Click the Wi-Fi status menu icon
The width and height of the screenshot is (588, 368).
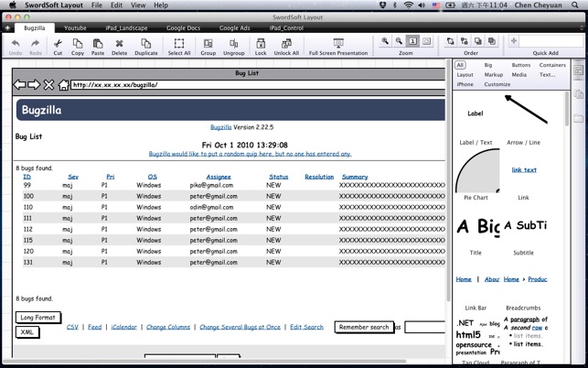point(409,5)
